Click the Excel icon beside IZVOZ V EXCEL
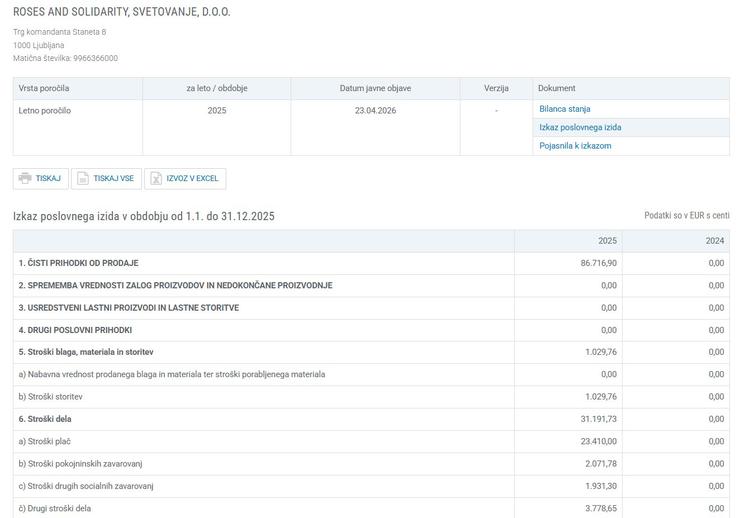 156,178
